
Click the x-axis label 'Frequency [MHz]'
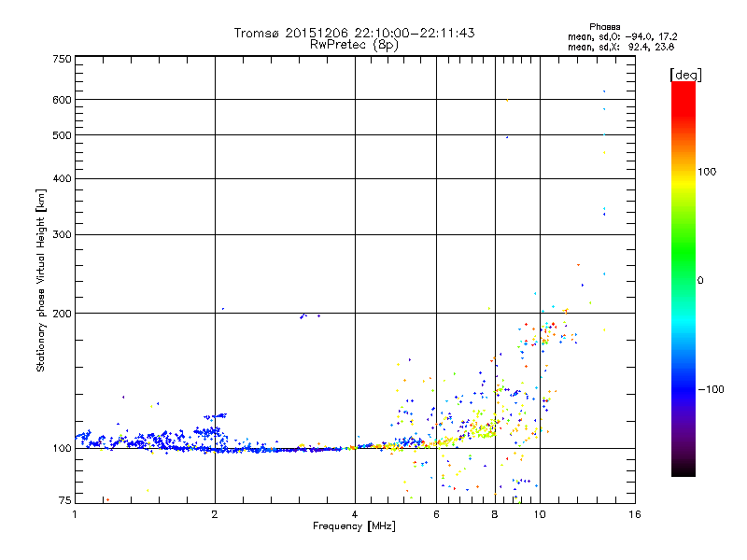coord(354,526)
